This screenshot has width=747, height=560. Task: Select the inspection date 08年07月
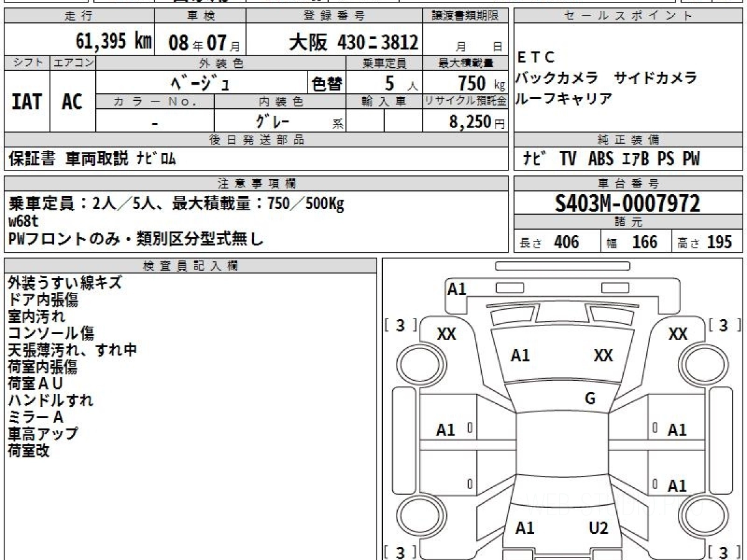click(205, 43)
